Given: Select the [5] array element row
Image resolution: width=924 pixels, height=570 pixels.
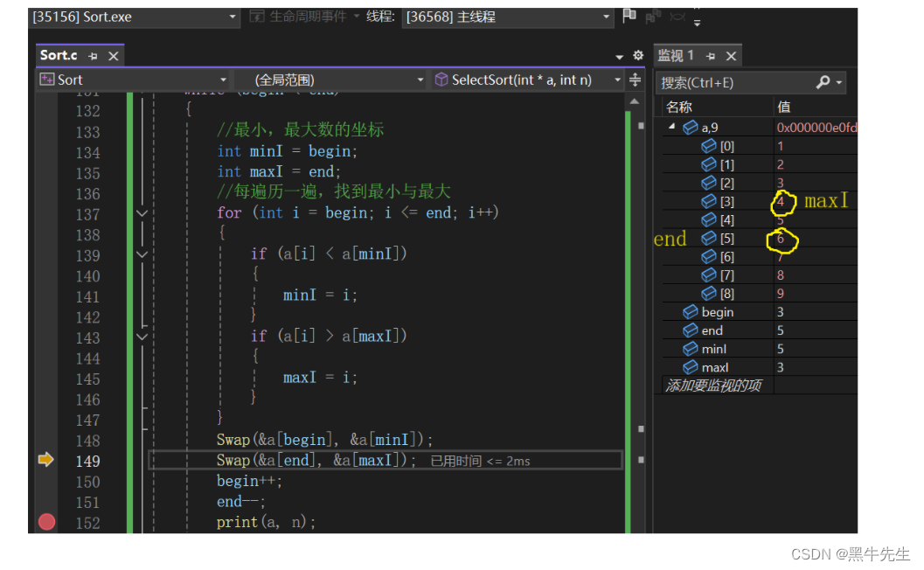Looking at the screenshot, I should 760,238.
